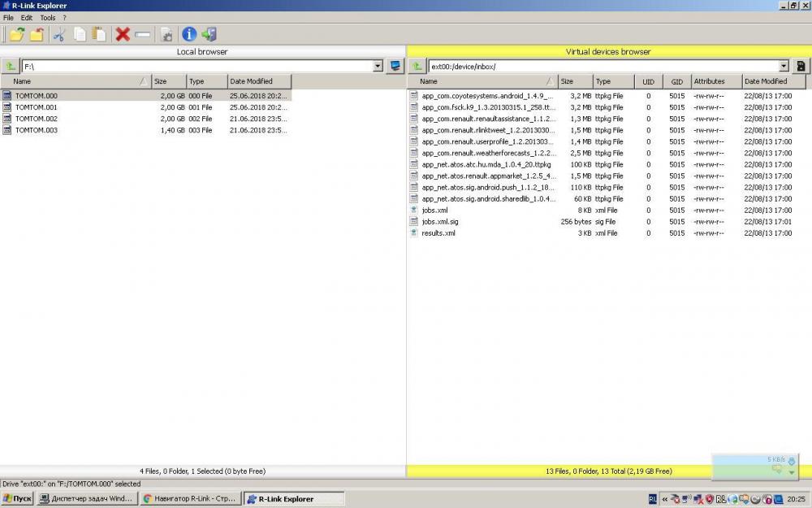This screenshot has height=508, width=812.
Task: Open the ext00:/device/inbox/ path dropdown
Action: click(784, 67)
